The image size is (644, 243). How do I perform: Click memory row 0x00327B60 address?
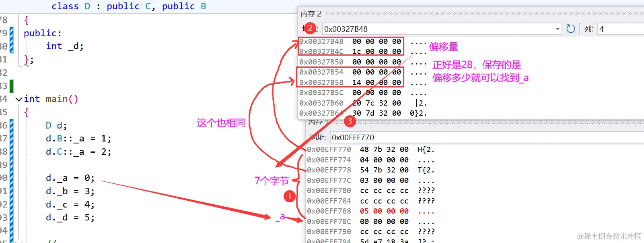point(321,103)
